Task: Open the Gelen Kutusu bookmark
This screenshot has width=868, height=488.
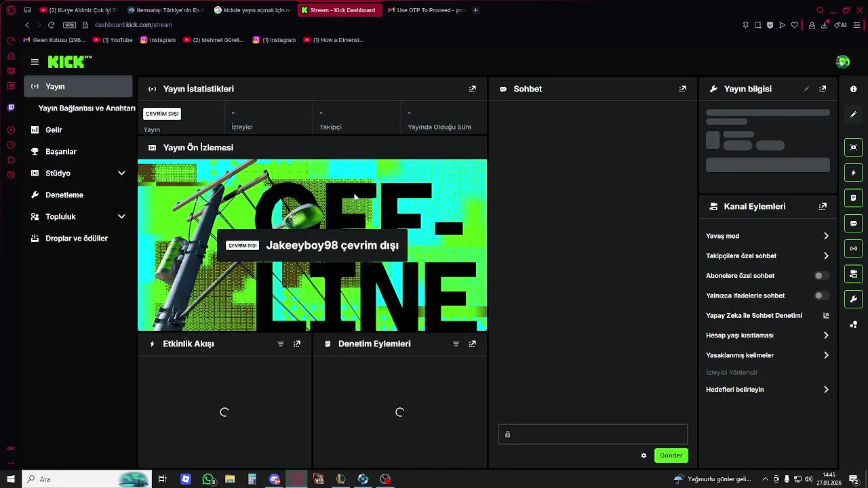Action: click(54, 40)
